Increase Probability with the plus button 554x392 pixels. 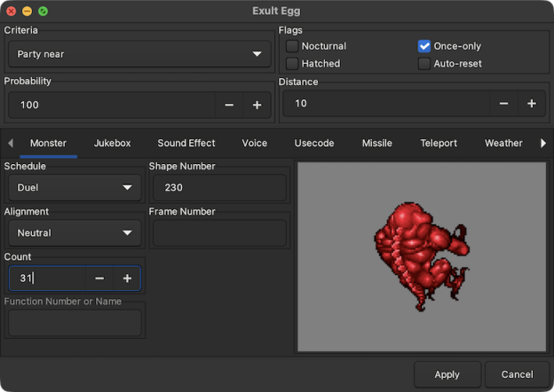tap(257, 105)
